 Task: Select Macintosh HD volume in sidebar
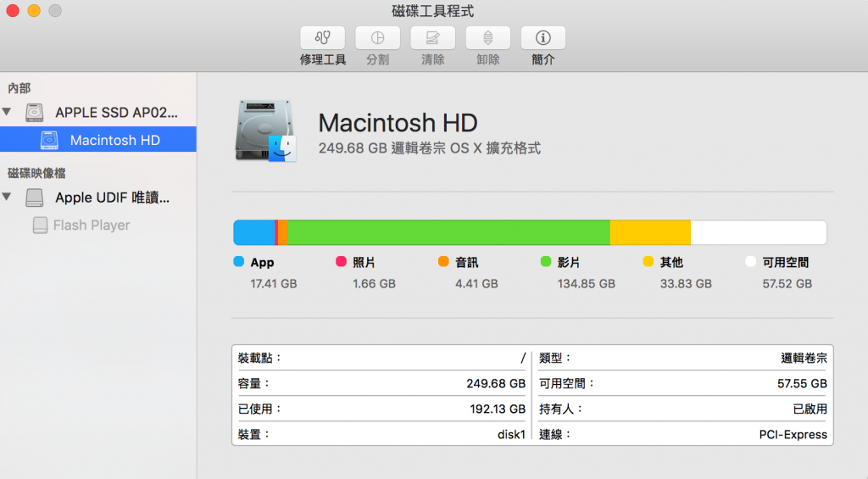tap(114, 140)
